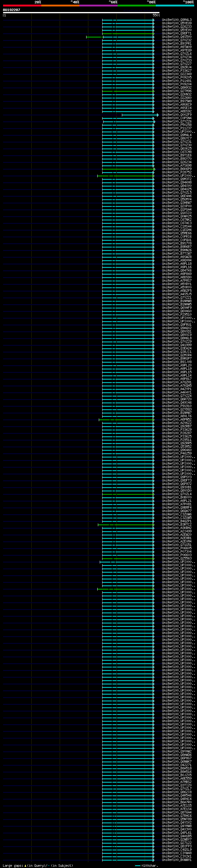Image resolution: width=197 pixels, height=868 pixels.
Task: Select the UniRef100_P33627 label
Action: coord(177,71)
